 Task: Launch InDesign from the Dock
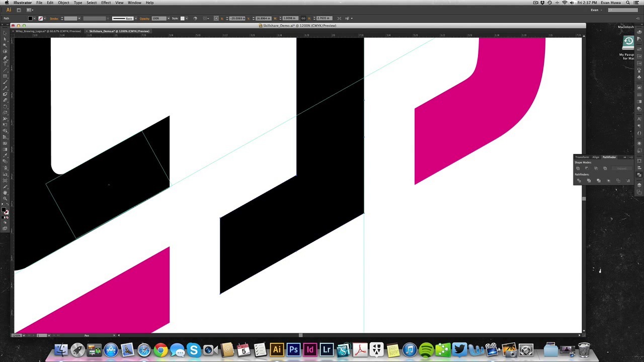[310, 349]
